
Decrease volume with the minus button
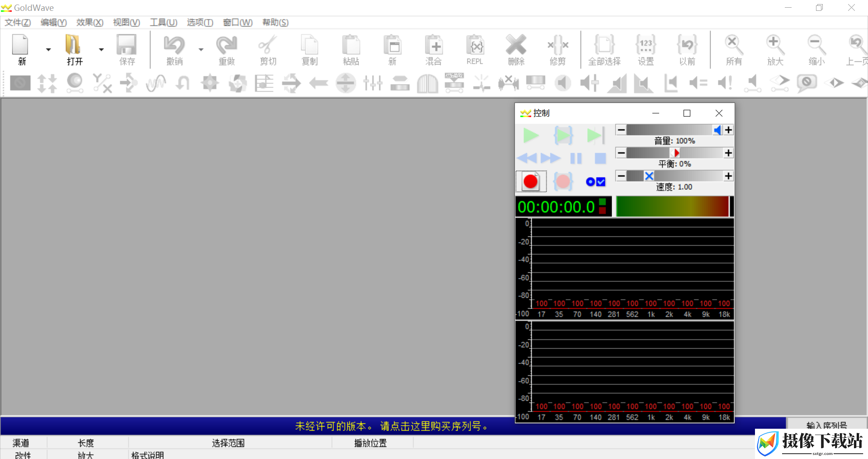point(621,130)
